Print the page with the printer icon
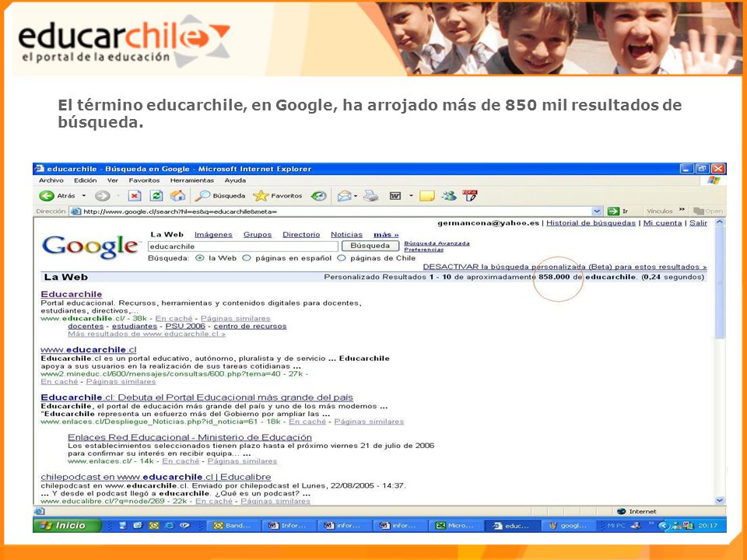747x560 pixels. (370, 196)
